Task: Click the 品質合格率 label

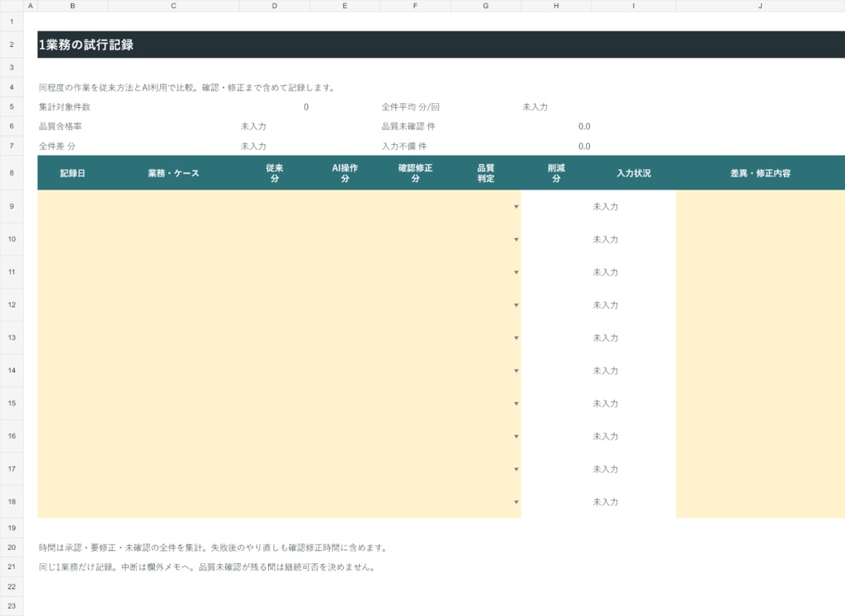Action: 60,126
